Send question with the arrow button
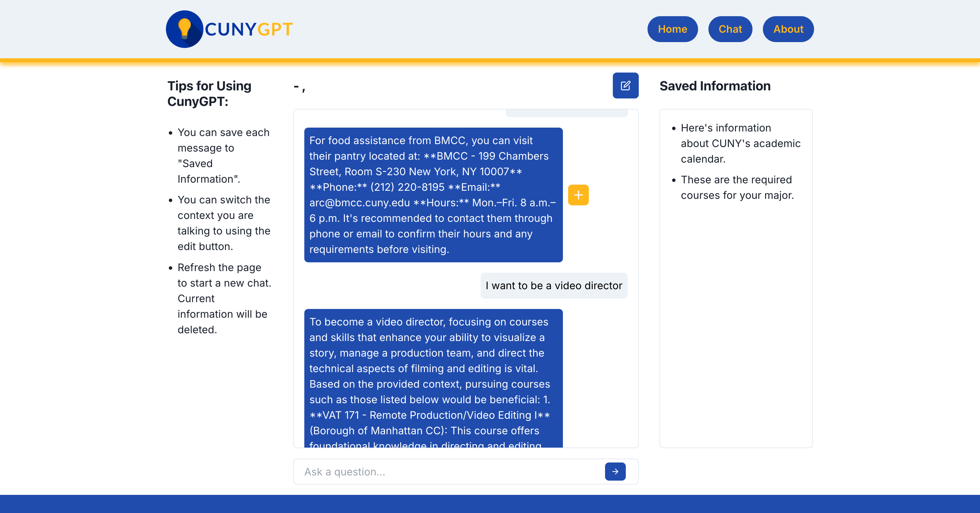The image size is (980, 513). [x=615, y=472]
